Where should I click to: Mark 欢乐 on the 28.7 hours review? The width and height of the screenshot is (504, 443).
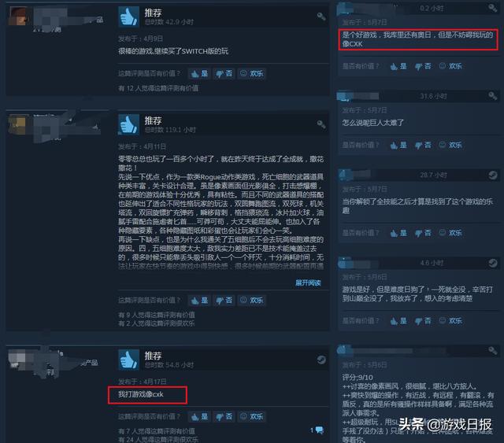point(450,233)
